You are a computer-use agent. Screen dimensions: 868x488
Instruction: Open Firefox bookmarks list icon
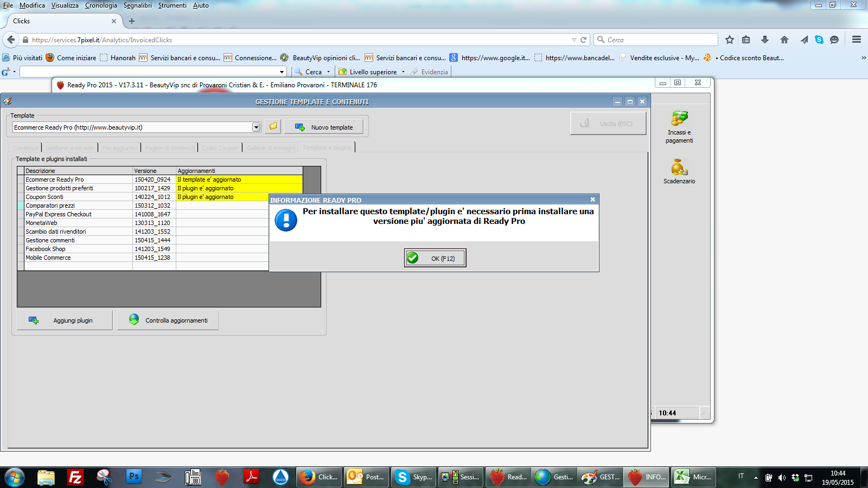[x=746, y=40]
